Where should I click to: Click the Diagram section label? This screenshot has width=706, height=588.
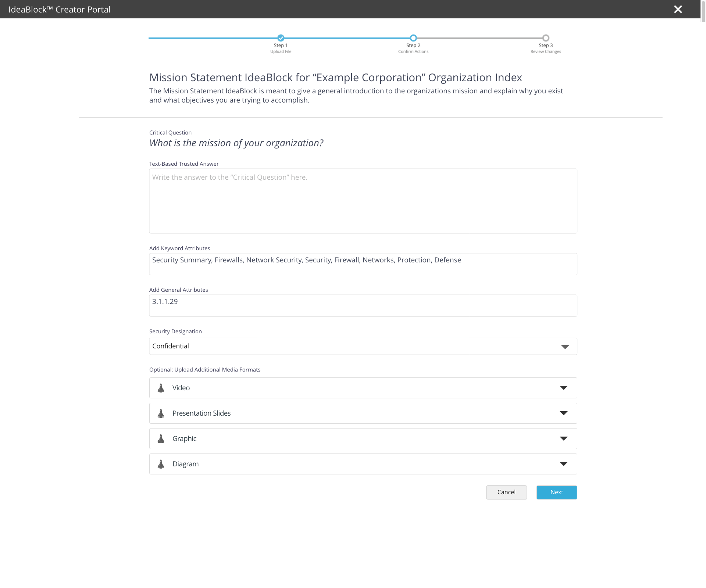point(185,464)
